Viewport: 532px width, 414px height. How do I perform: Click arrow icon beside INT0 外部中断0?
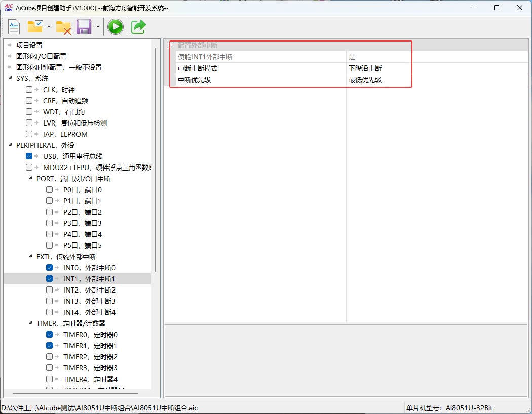coord(57,268)
